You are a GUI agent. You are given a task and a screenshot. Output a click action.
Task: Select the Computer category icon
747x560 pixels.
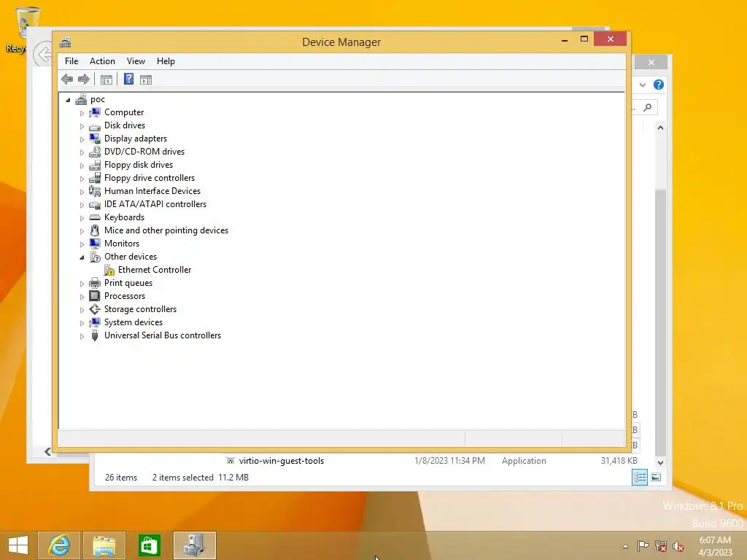pyautogui.click(x=95, y=112)
